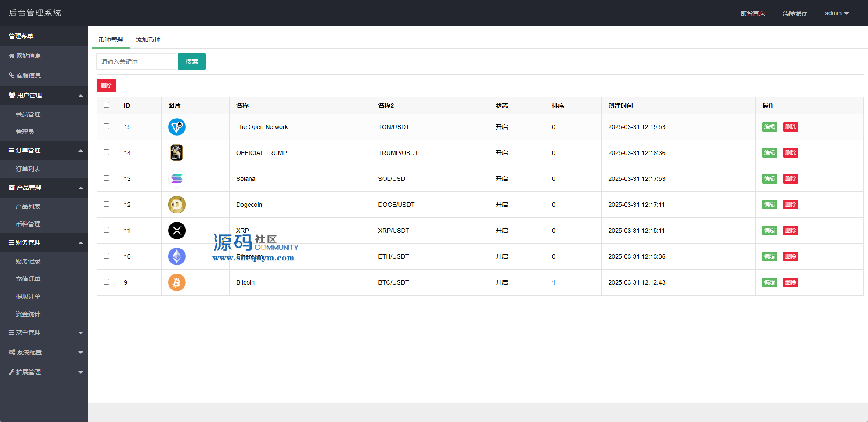Open 会员管理 in the sidebar menu
Image resolution: width=868 pixels, height=422 pixels.
[x=28, y=114]
